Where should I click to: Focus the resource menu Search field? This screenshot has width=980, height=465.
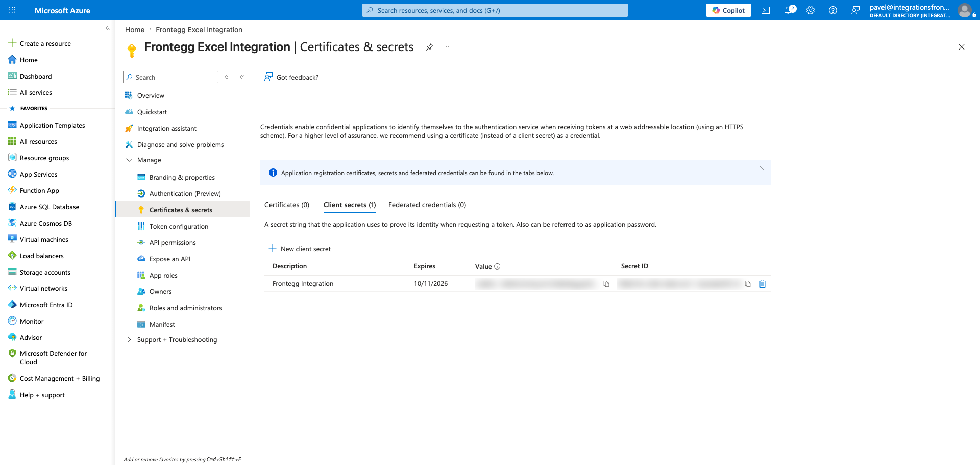(170, 77)
